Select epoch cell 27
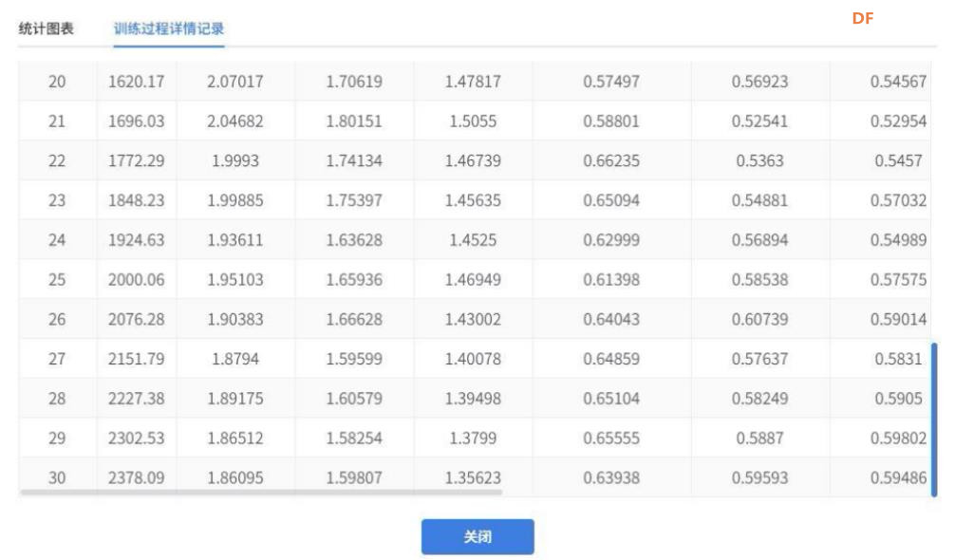Viewport: 955px width, 560px height. point(57,359)
